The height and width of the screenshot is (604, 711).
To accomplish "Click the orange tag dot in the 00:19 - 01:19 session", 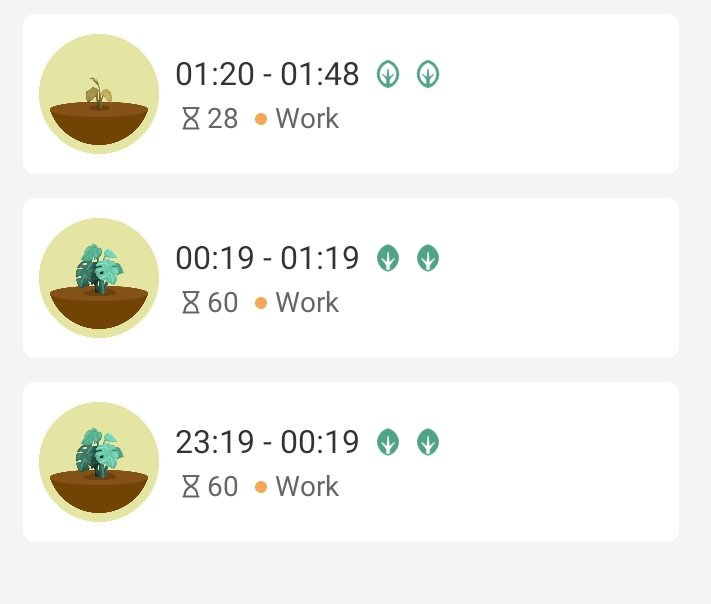I will pyautogui.click(x=261, y=303).
